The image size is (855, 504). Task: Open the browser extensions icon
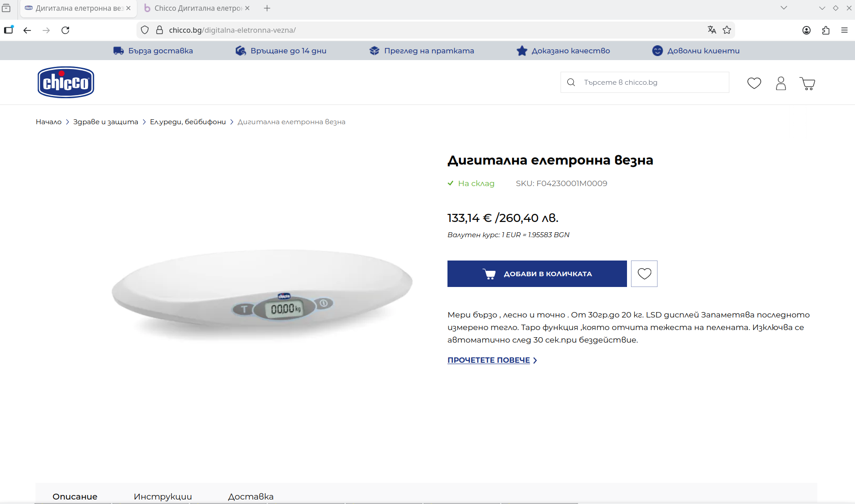[x=826, y=30]
